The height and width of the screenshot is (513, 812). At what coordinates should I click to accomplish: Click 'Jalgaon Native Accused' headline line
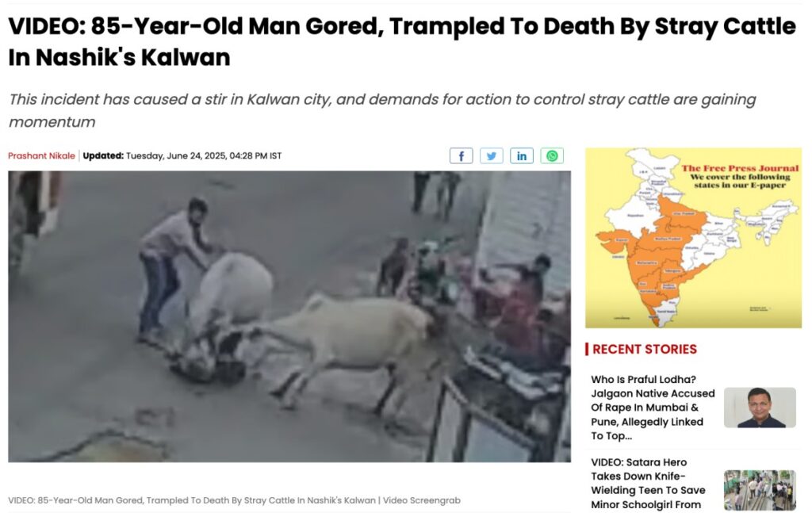click(x=653, y=393)
